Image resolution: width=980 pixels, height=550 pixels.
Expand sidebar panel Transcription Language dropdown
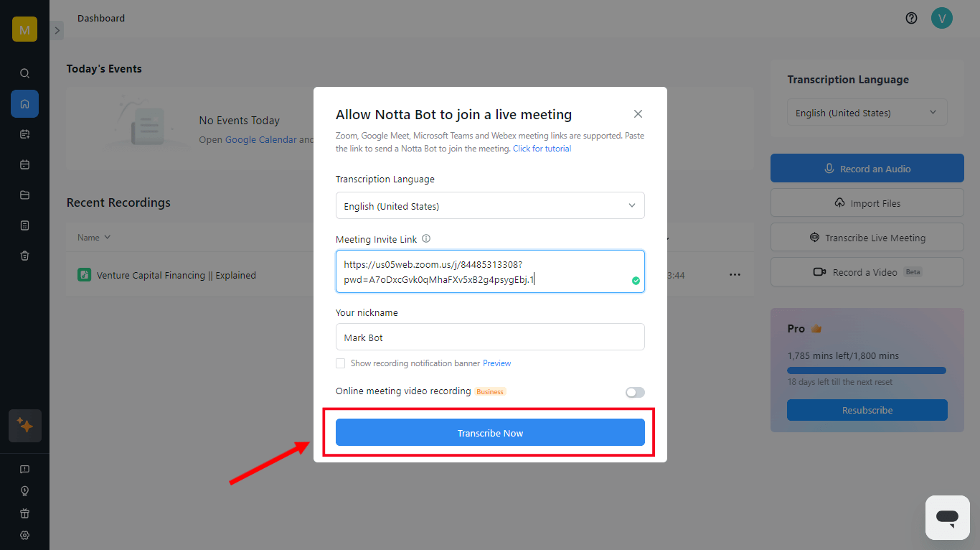coord(867,113)
